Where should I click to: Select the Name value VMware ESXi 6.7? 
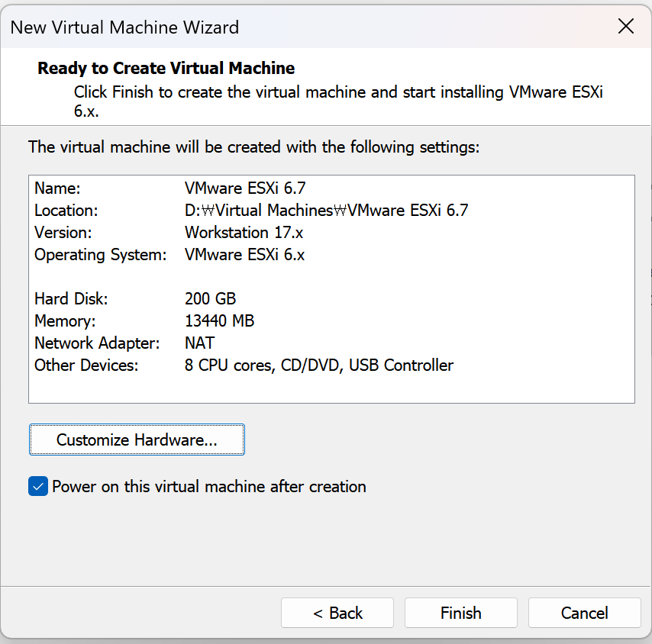point(245,188)
